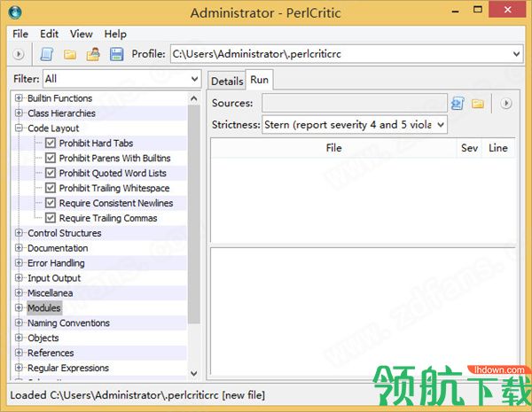Toggle Prohibit Trailing Whitespace checkbox
Image resolution: width=532 pixels, height=412 pixels.
(x=51, y=188)
